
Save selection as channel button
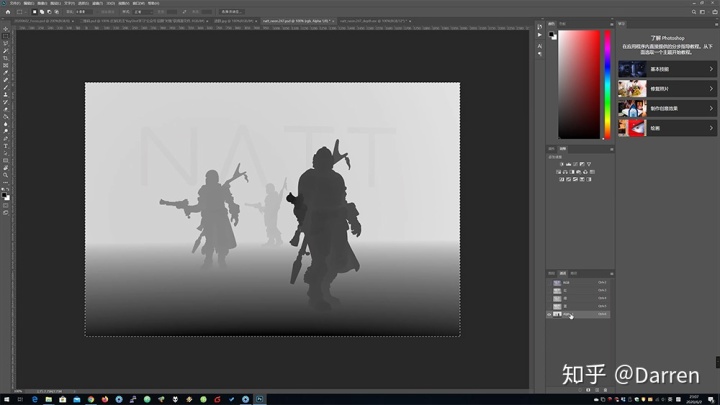[x=588, y=390]
